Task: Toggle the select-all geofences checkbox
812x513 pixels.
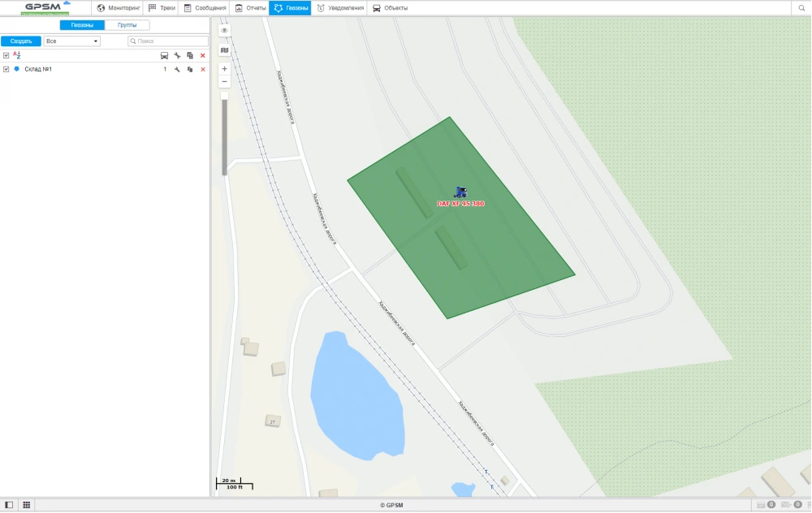Action: [6, 55]
